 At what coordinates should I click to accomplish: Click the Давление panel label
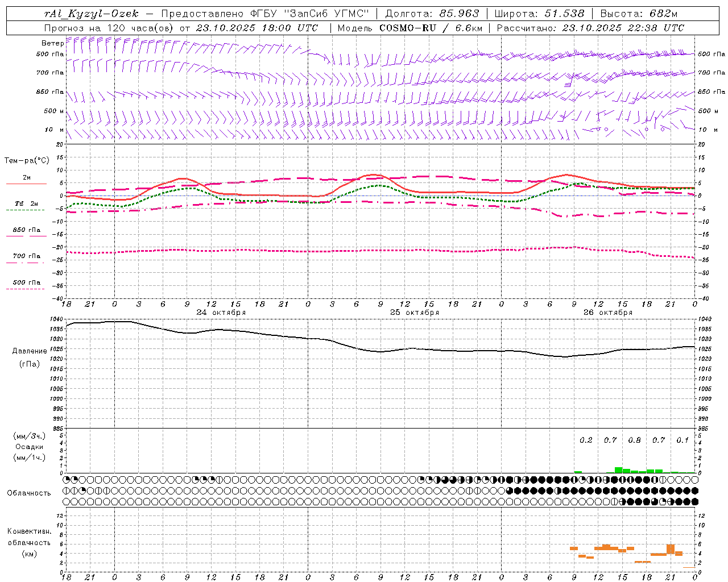30,351
